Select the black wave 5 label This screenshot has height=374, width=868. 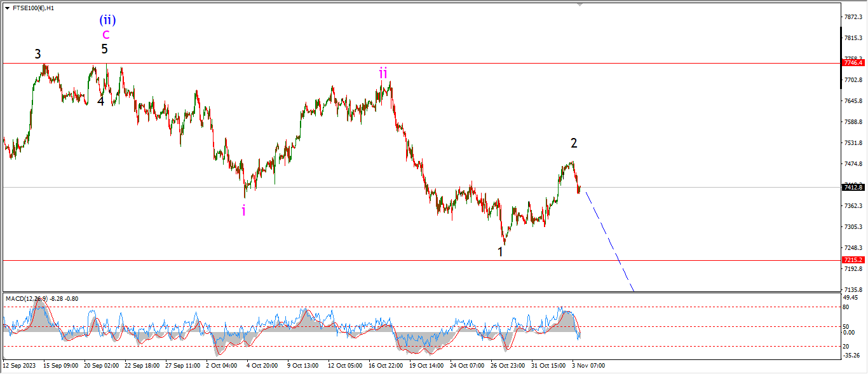tap(105, 49)
